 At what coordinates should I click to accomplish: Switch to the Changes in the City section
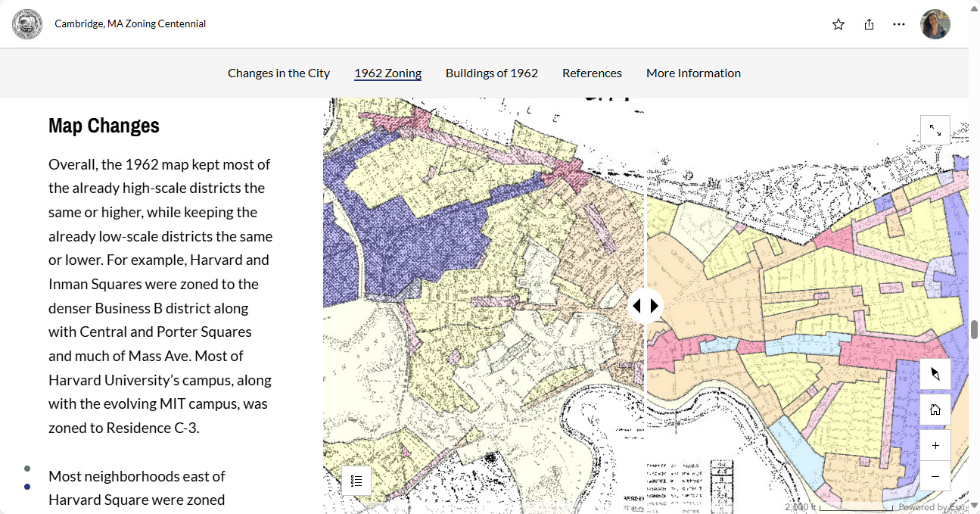pos(278,73)
